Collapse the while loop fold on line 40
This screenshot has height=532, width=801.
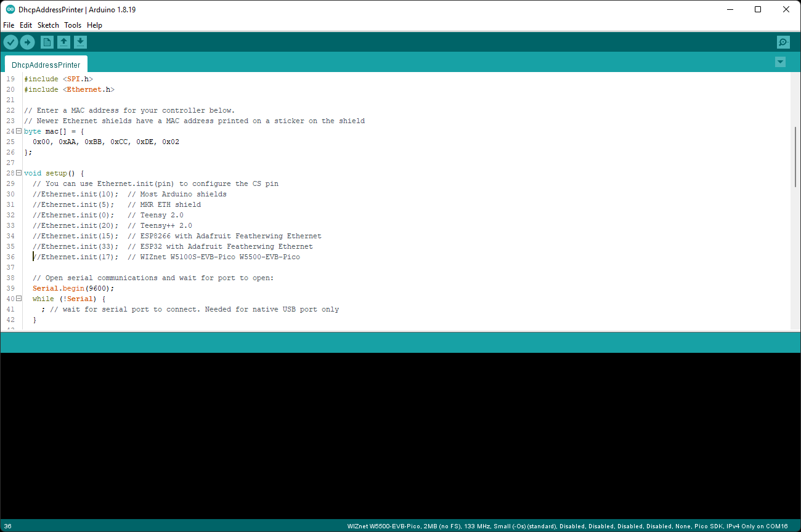click(18, 298)
